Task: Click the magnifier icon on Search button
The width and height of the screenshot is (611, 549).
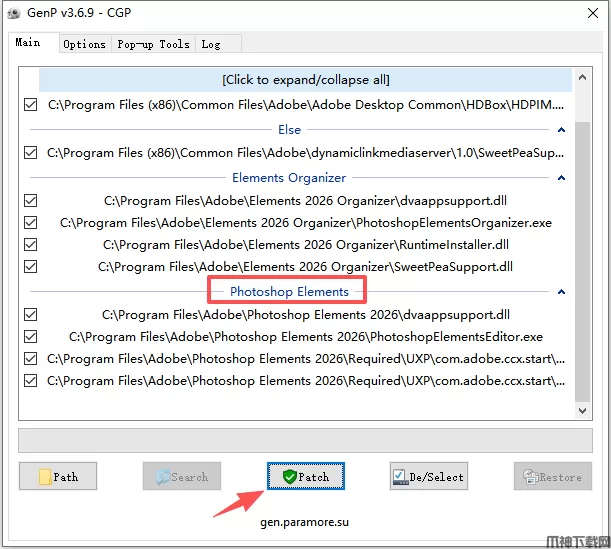Action: click(163, 477)
